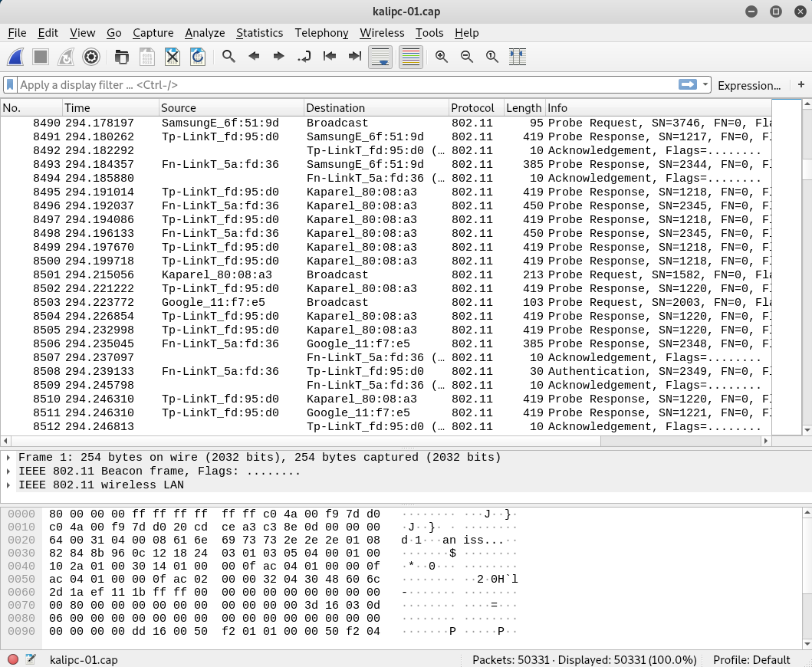Jump to the first packet icon

click(330, 57)
